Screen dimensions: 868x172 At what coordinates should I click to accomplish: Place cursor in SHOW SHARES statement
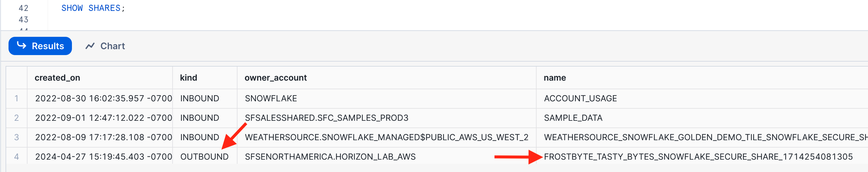[93, 8]
